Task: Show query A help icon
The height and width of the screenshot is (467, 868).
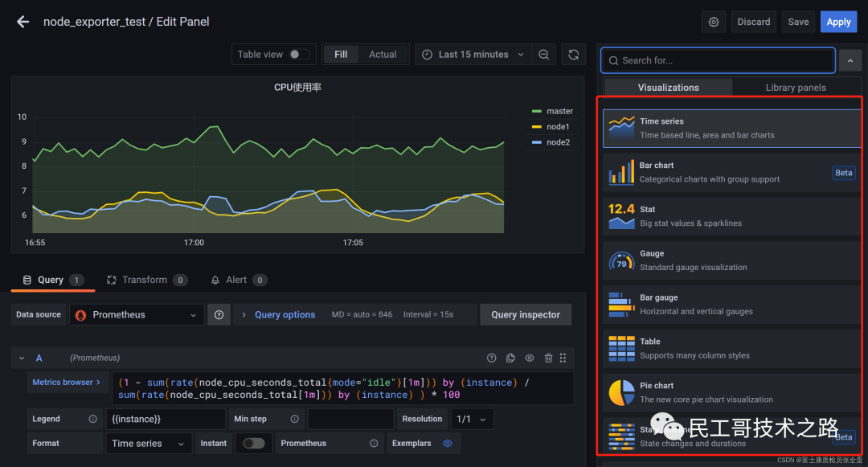Action: click(x=492, y=358)
